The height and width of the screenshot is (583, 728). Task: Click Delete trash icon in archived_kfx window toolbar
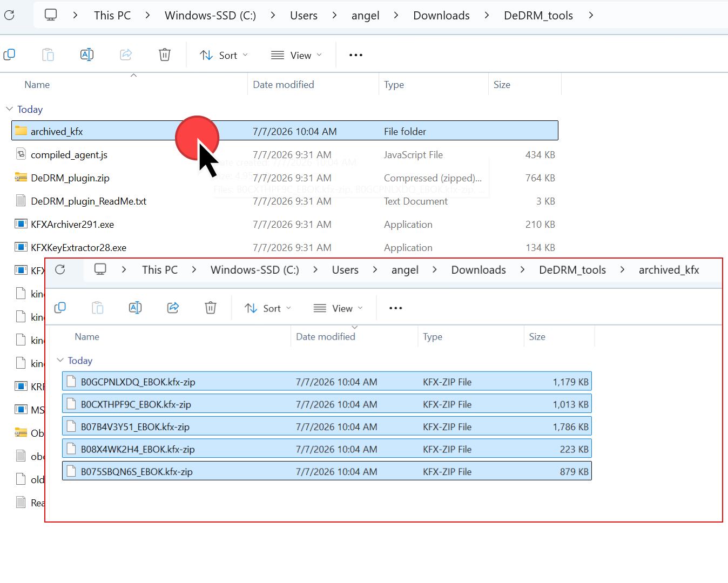[211, 308]
